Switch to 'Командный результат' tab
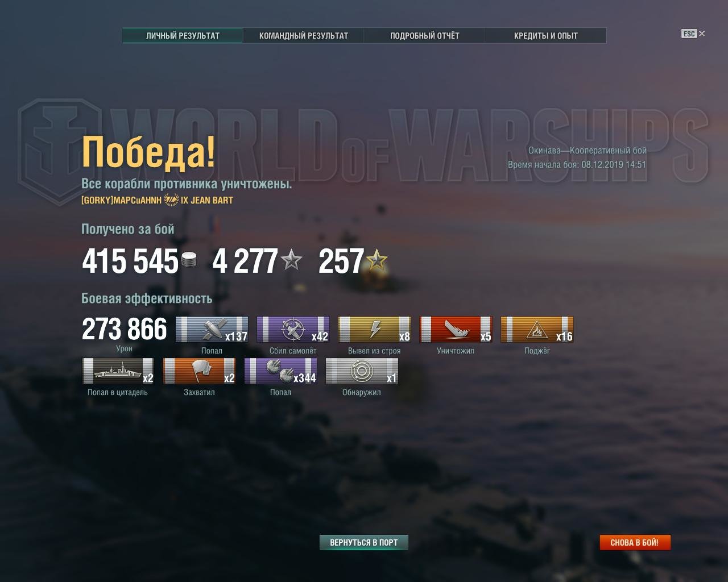The height and width of the screenshot is (582, 728). click(x=304, y=35)
